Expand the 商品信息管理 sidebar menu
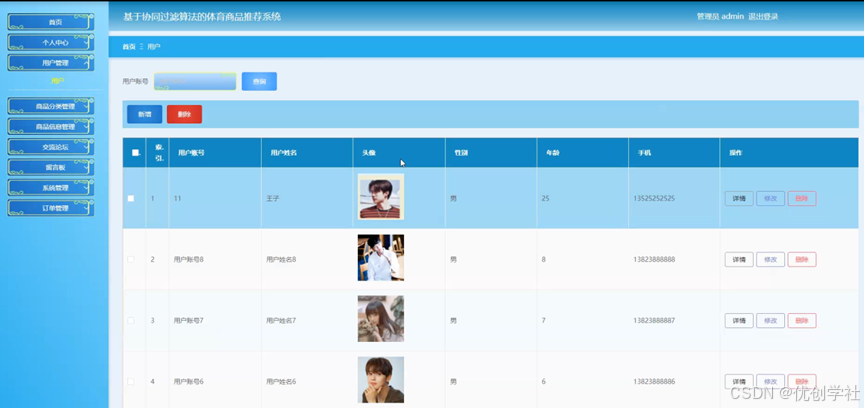The image size is (864, 408). coord(51,127)
